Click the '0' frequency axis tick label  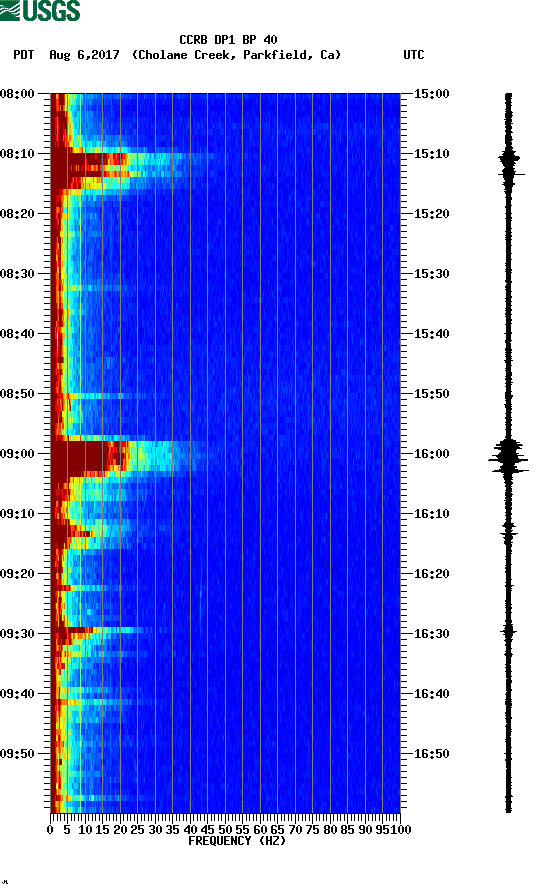point(50,830)
